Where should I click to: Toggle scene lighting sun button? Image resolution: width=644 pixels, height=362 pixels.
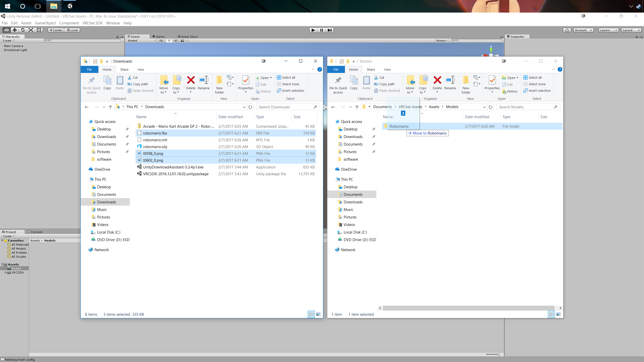(169, 40)
